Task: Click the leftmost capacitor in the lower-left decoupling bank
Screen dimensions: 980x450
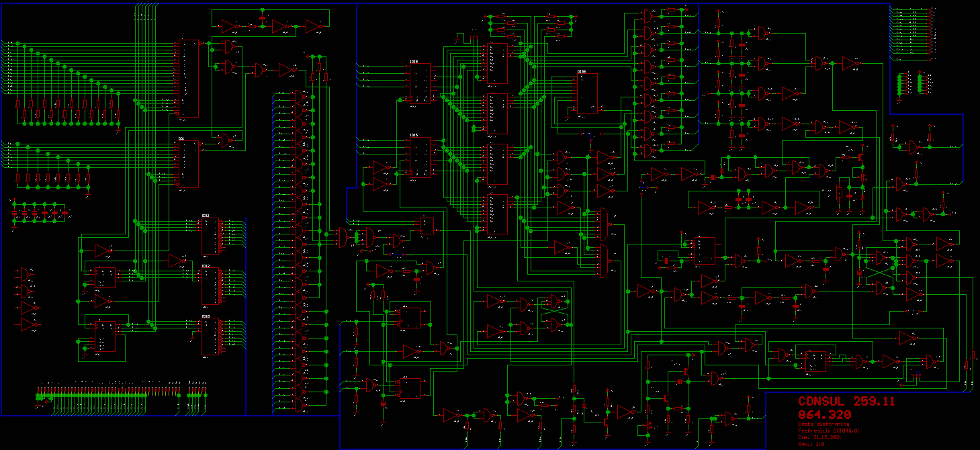Action: (x=15, y=212)
